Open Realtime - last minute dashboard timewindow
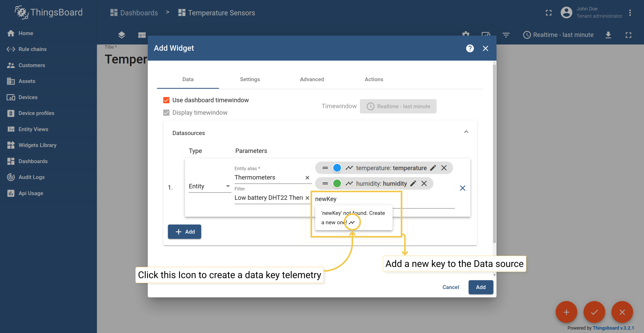This screenshot has height=333, width=644. click(558, 35)
